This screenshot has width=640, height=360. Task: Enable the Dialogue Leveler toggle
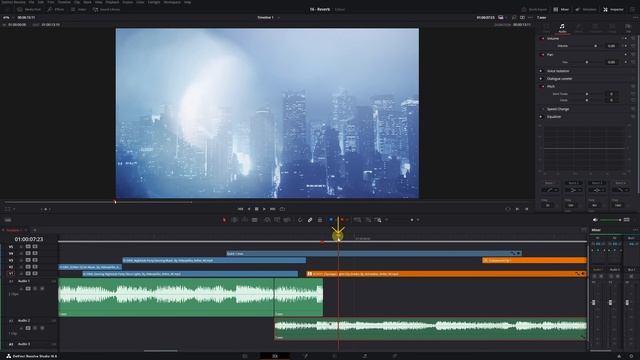coord(542,78)
